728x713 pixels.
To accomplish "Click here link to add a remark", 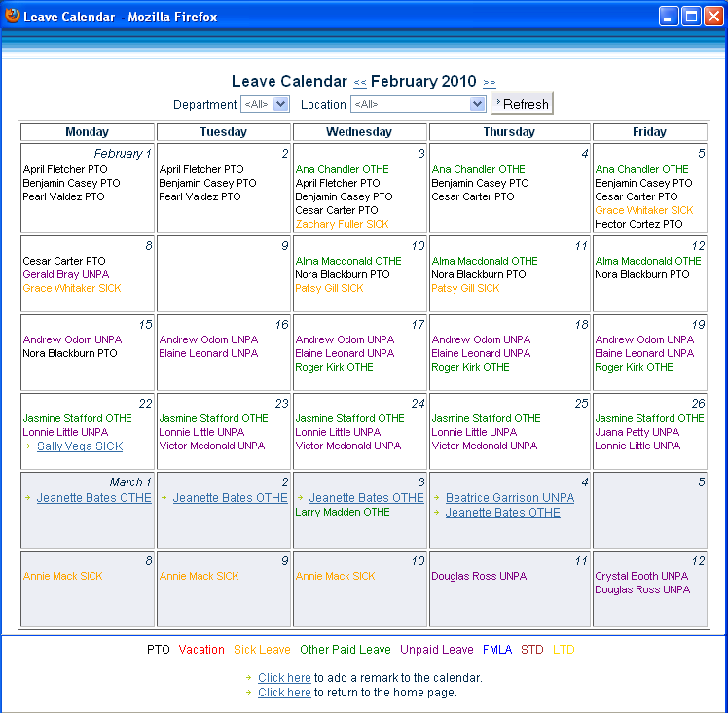I will pos(284,678).
